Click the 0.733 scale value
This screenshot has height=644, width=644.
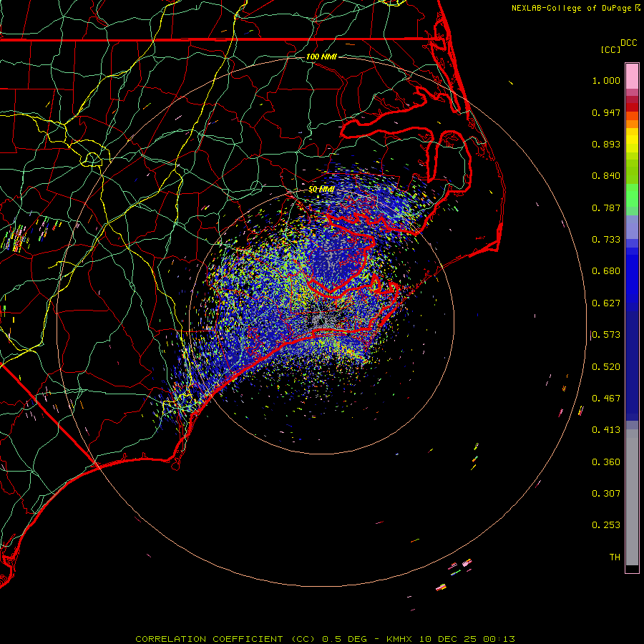[606, 240]
